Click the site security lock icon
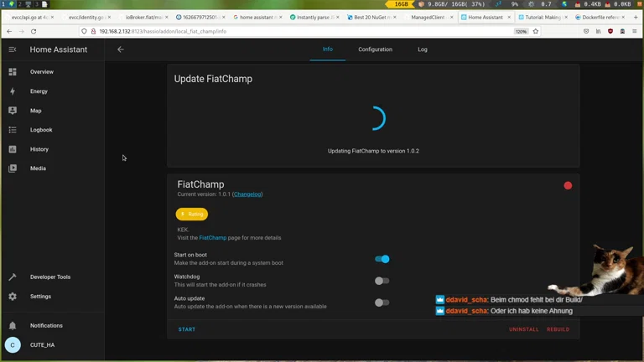 point(93,31)
